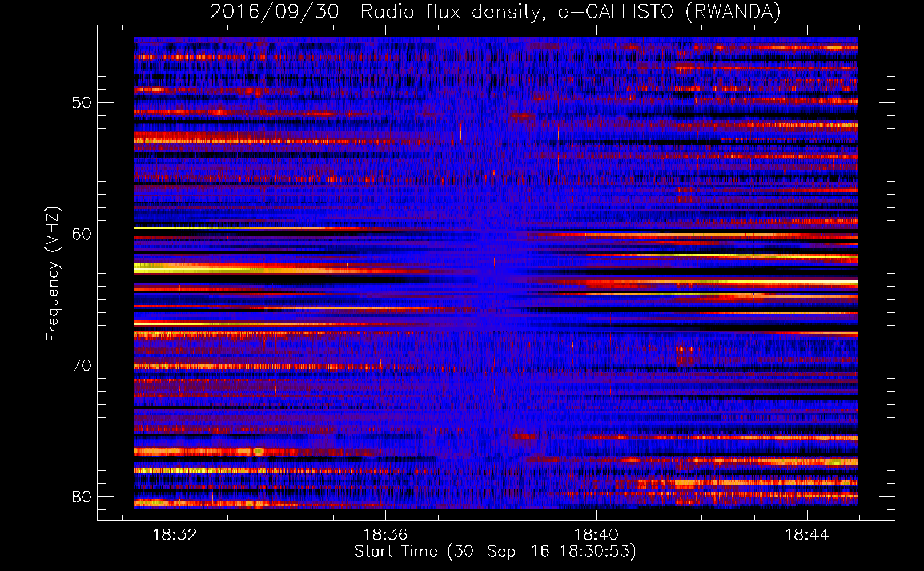The image size is (924, 571).
Task: Click the '80' frequency tick label
Action: (82, 497)
